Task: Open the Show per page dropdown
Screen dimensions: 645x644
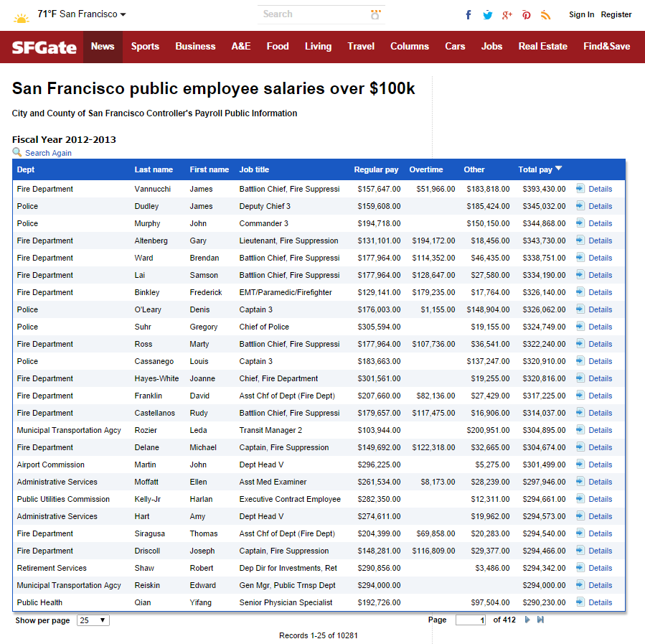Action: click(93, 620)
